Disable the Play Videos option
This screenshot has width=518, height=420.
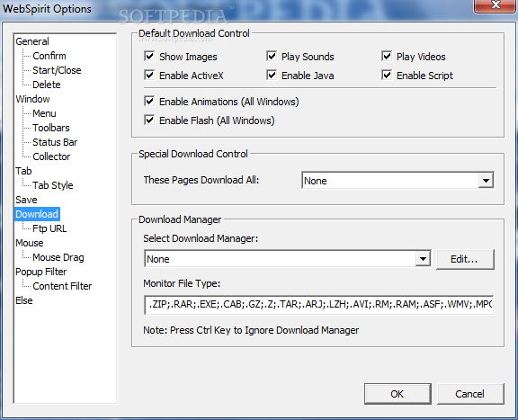pyautogui.click(x=387, y=57)
